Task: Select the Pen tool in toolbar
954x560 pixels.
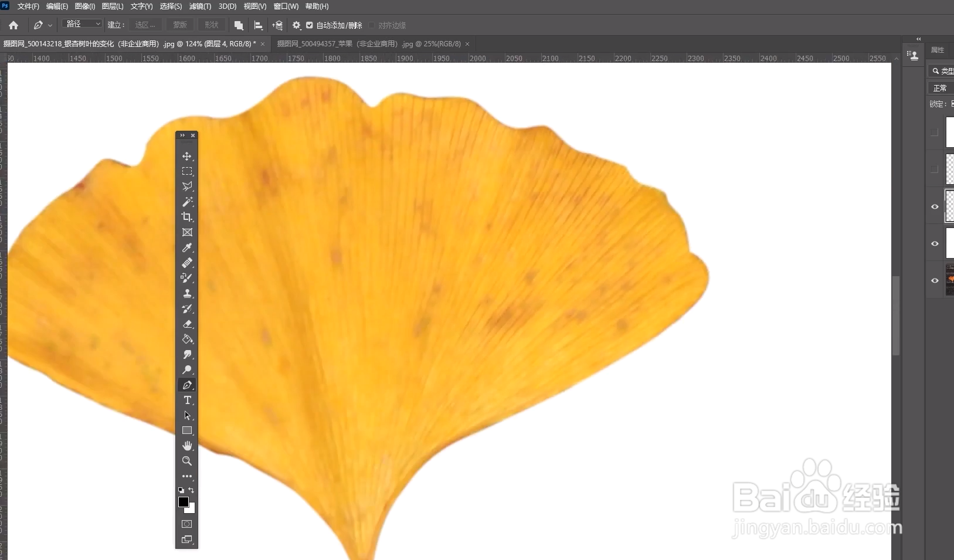Action: click(x=187, y=385)
